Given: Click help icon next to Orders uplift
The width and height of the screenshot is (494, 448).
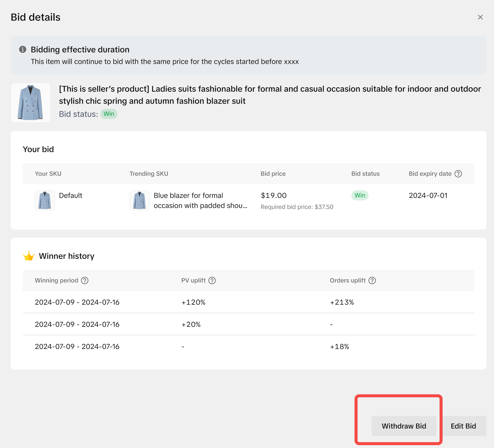Looking at the screenshot, I should (372, 280).
